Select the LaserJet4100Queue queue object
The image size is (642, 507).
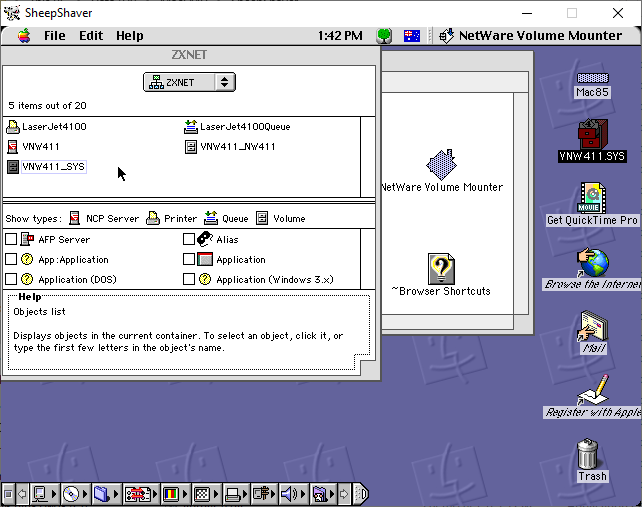click(237, 127)
